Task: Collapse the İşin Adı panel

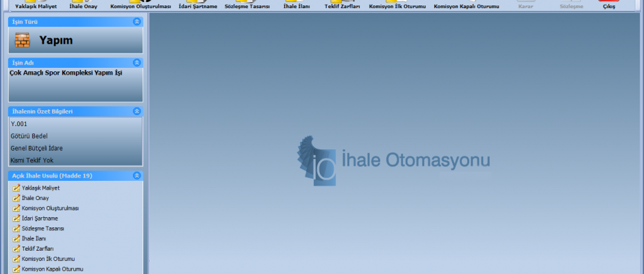Action: coord(137,62)
